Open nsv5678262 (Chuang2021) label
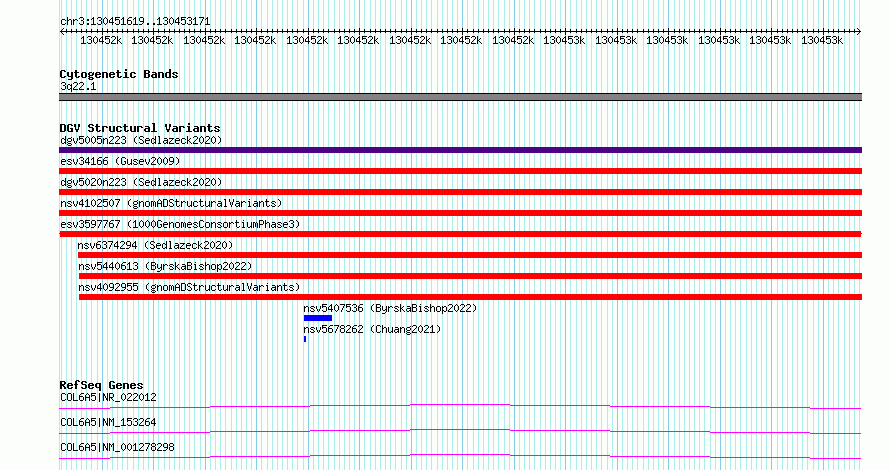Screen dimensions: 890x470 pos(372,329)
